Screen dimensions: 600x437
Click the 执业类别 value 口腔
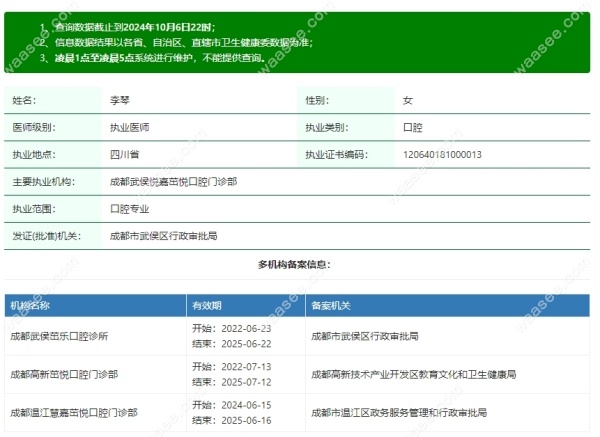[x=413, y=127]
